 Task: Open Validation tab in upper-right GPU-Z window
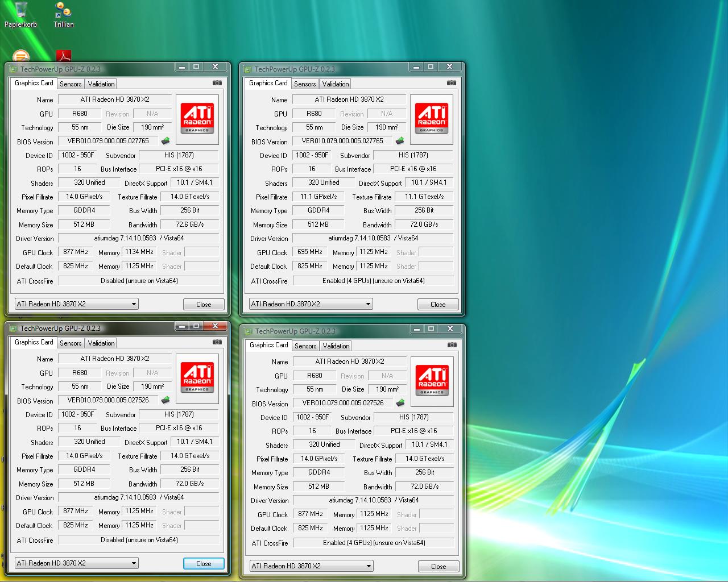tap(336, 84)
